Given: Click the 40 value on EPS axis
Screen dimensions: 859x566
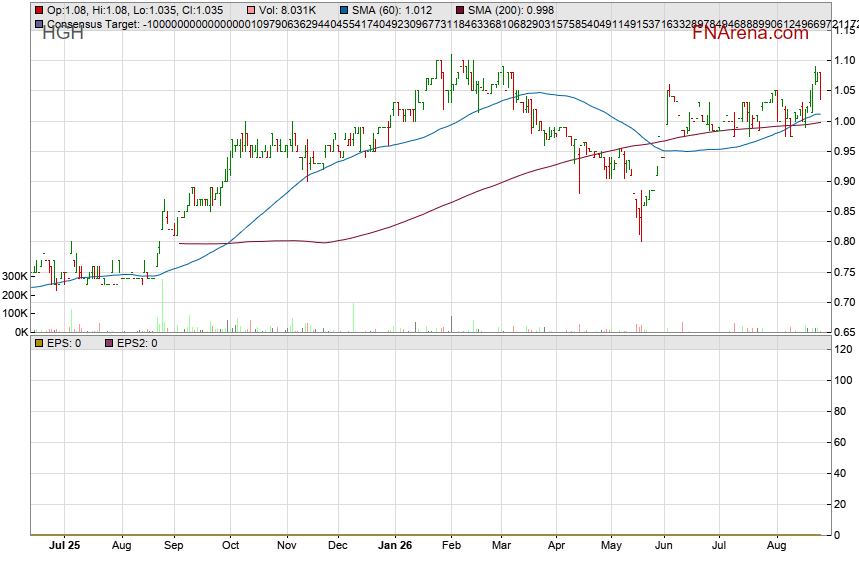Looking at the screenshot, I should [841, 473].
